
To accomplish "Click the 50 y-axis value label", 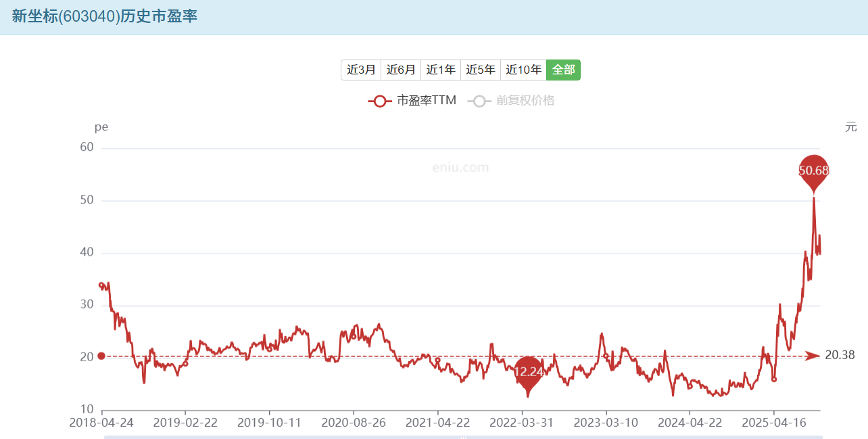I will (87, 200).
